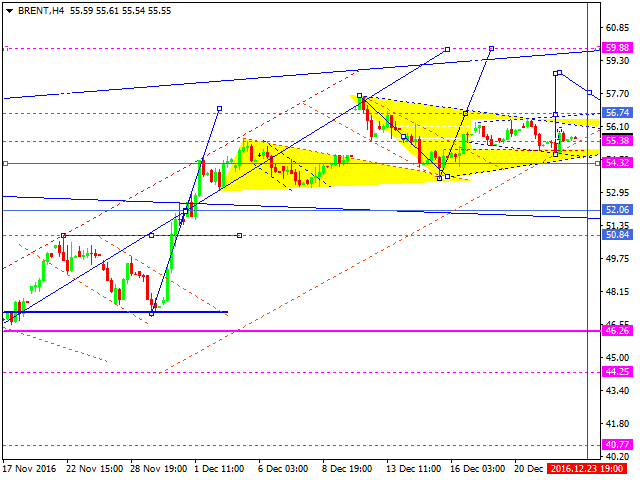The width and height of the screenshot is (640, 480).
Task: Click the 22 Nov 15:00 time label
Action: point(95,469)
